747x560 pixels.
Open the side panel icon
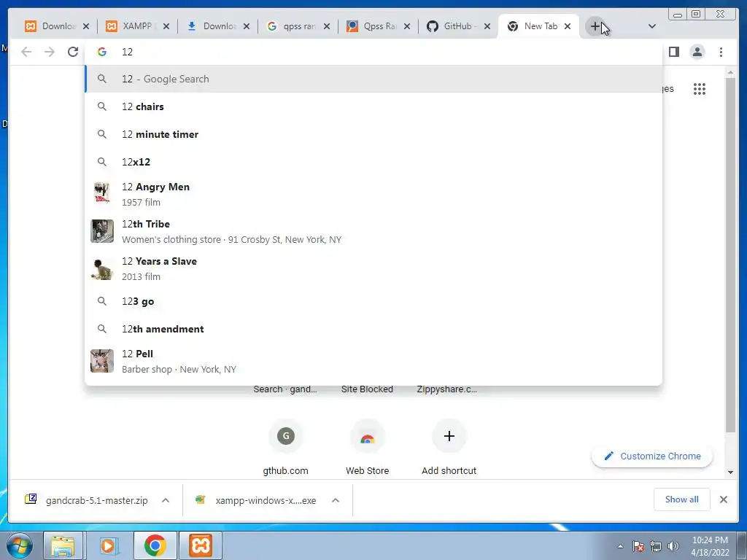pos(673,52)
